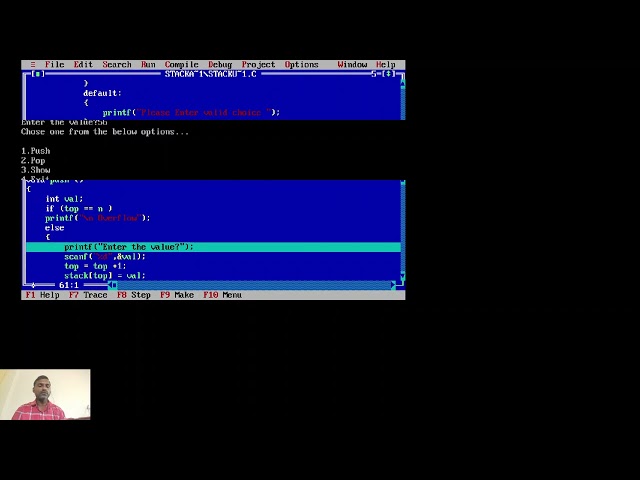This screenshot has height=480, width=640.
Task: Click the 'int val;' declaration line
Action: coord(64,199)
